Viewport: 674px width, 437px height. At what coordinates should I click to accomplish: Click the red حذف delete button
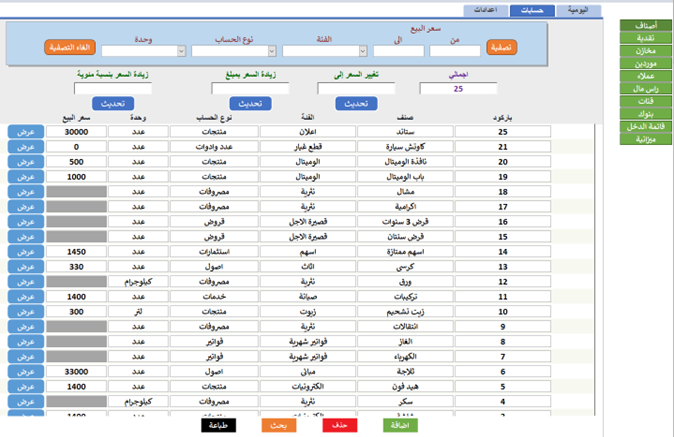(340, 425)
